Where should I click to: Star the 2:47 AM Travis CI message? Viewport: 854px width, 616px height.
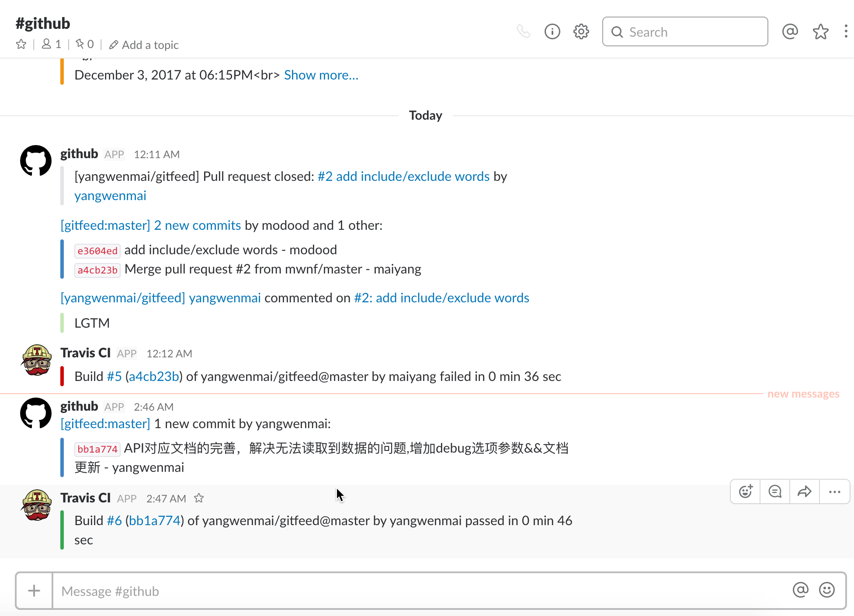199,498
